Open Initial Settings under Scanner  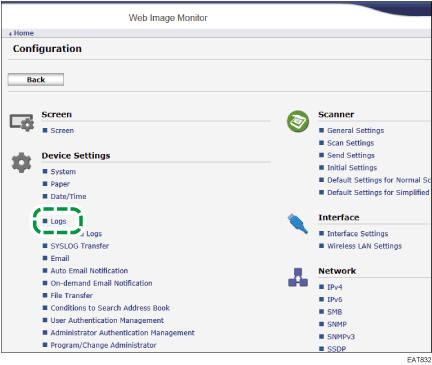[352, 168]
